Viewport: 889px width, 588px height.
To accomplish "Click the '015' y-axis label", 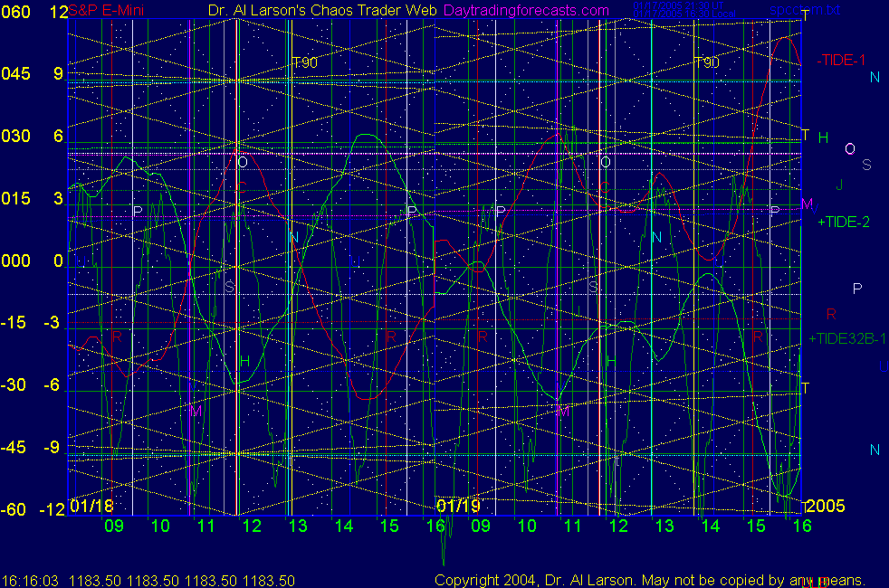I will 16,198.
